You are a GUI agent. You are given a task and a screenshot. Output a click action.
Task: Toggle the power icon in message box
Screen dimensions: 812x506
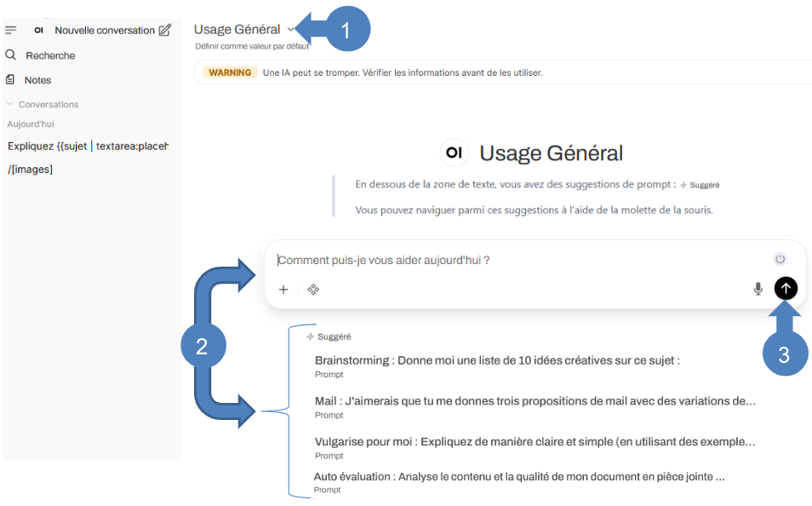pyautogui.click(x=780, y=259)
